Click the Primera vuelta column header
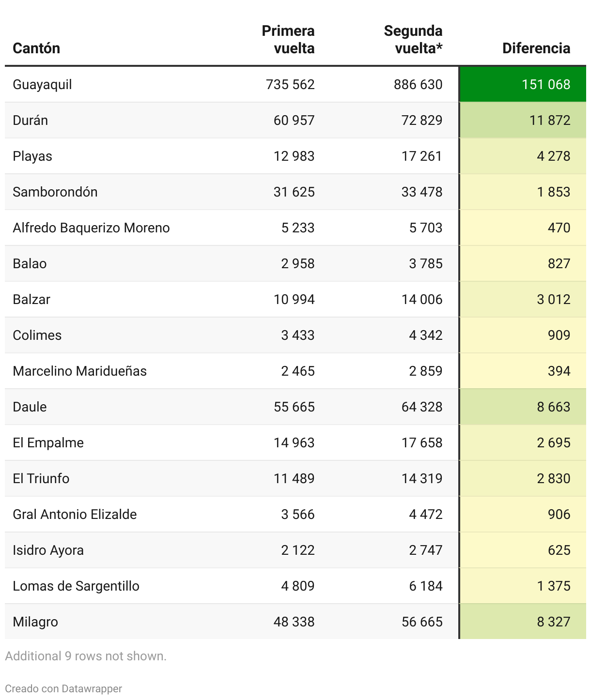Image resolution: width=591 pixels, height=700 pixels. 288,39
